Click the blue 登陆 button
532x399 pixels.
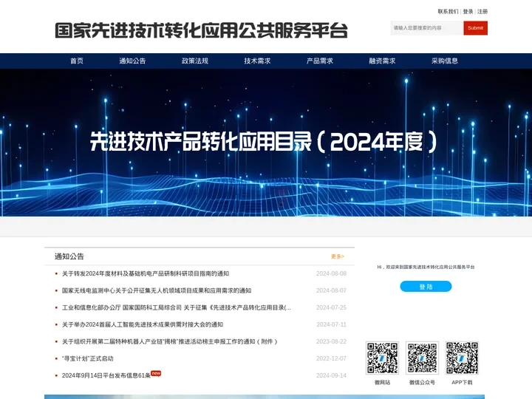tap(426, 287)
